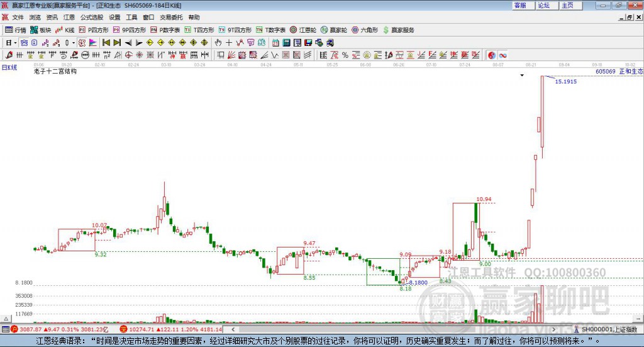Click the 8.18 low price label
Screen dimensions: 644x347
(406, 288)
